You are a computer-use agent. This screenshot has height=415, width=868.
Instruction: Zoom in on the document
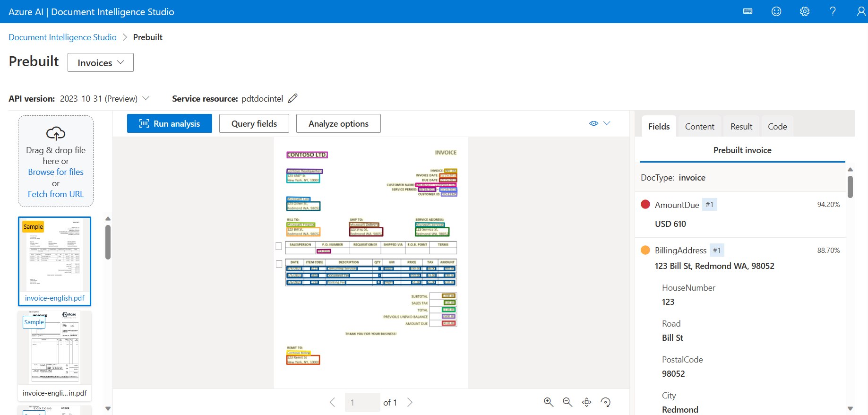pyautogui.click(x=549, y=402)
